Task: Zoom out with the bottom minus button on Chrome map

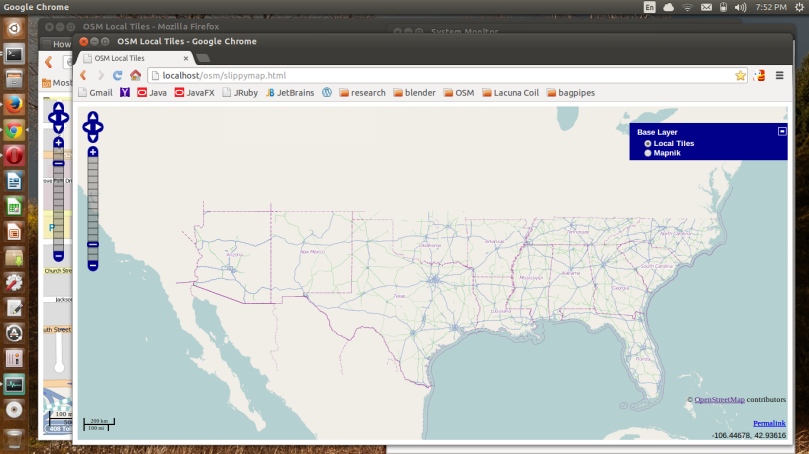Action: click(x=93, y=266)
